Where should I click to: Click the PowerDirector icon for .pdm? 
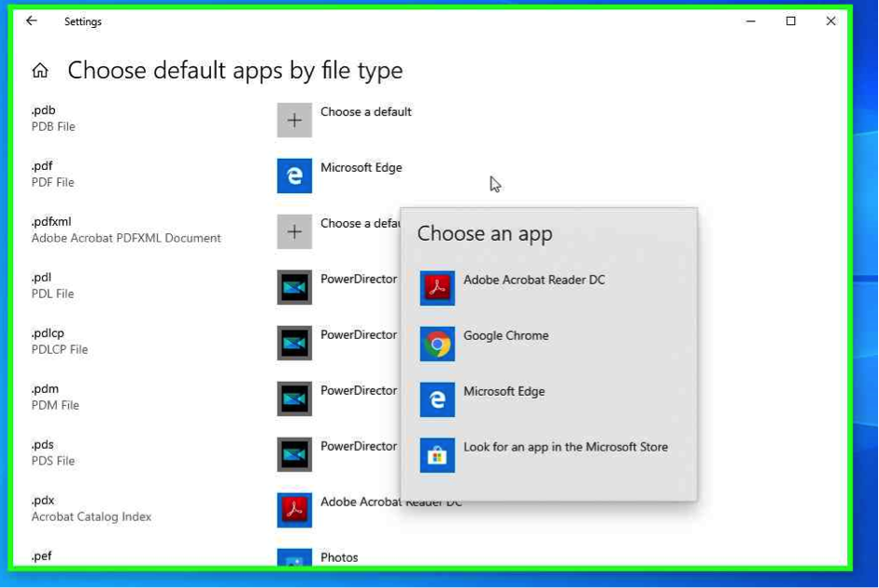click(294, 399)
